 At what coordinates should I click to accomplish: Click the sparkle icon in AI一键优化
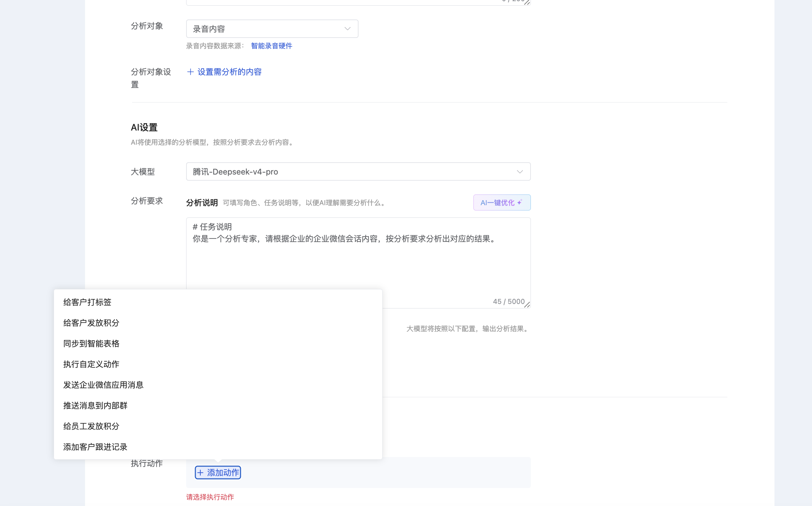520,202
